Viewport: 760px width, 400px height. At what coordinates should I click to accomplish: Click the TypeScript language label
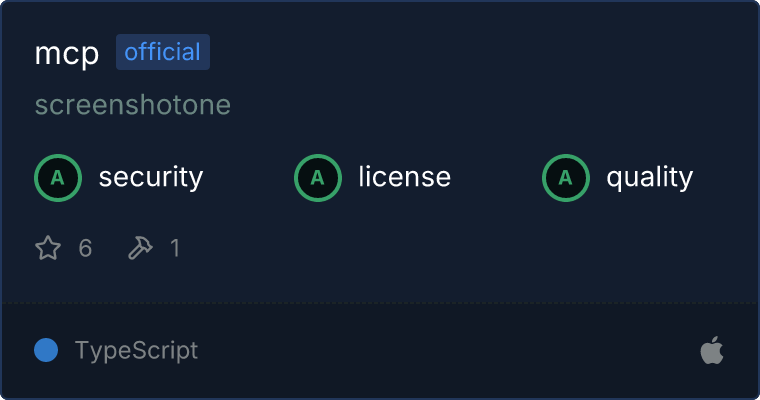pyautogui.click(x=136, y=350)
